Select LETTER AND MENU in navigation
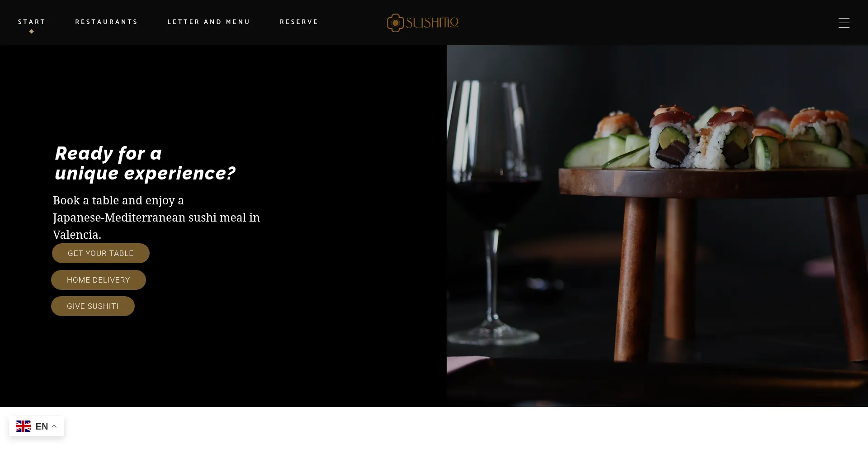868x449 pixels. [208, 22]
